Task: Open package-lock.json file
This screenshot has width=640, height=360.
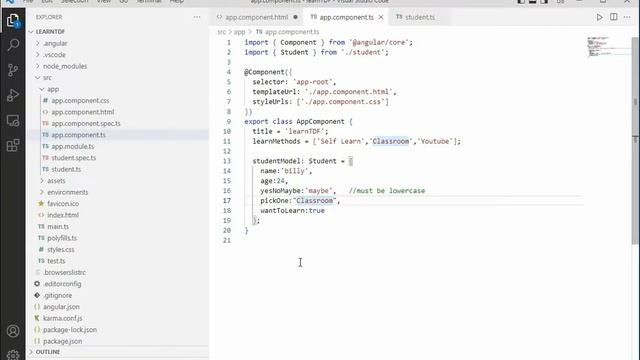Action: [70, 329]
